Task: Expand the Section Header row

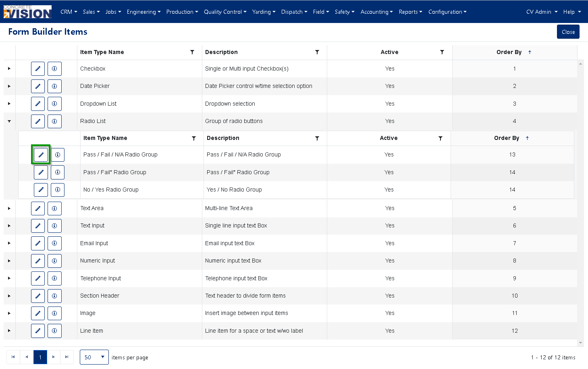Action: coord(9,296)
